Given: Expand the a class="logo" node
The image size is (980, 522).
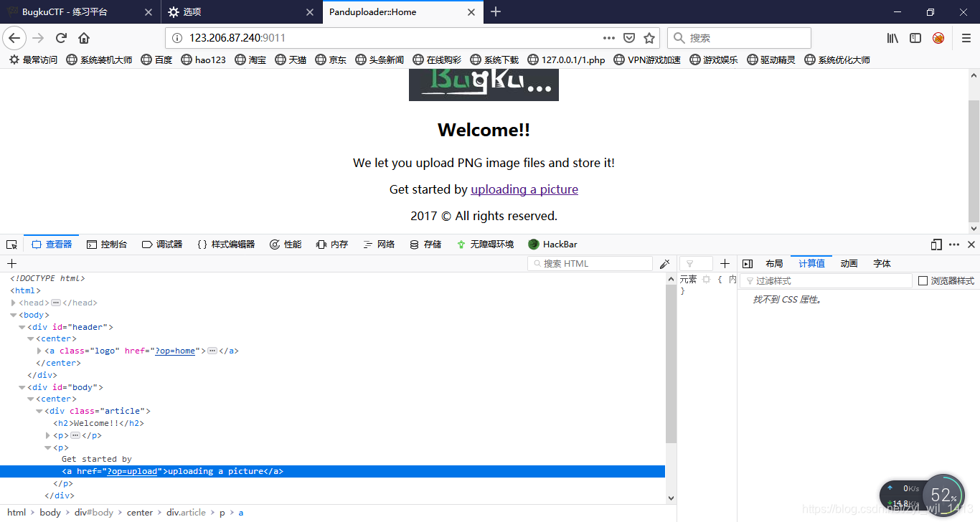Looking at the screenshot, I should (x=39, y=351).
